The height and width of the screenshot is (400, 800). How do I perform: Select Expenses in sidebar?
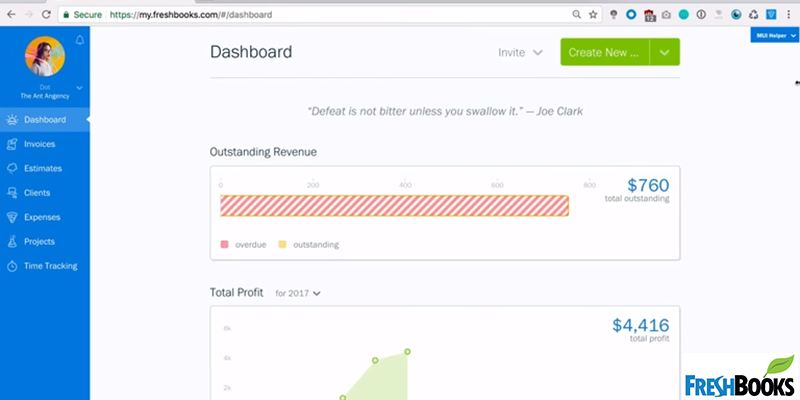45,217
